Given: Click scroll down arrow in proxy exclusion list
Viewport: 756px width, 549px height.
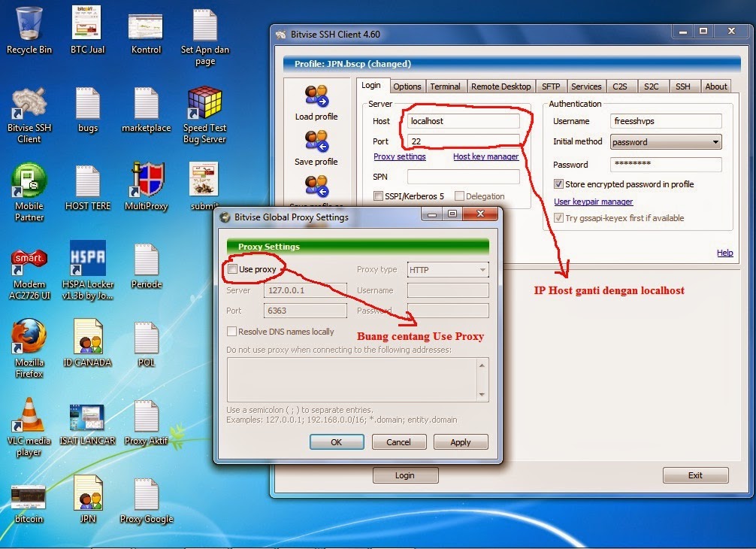Looking at the screenshot, I should pyautogui.click(x=482, y=395).
